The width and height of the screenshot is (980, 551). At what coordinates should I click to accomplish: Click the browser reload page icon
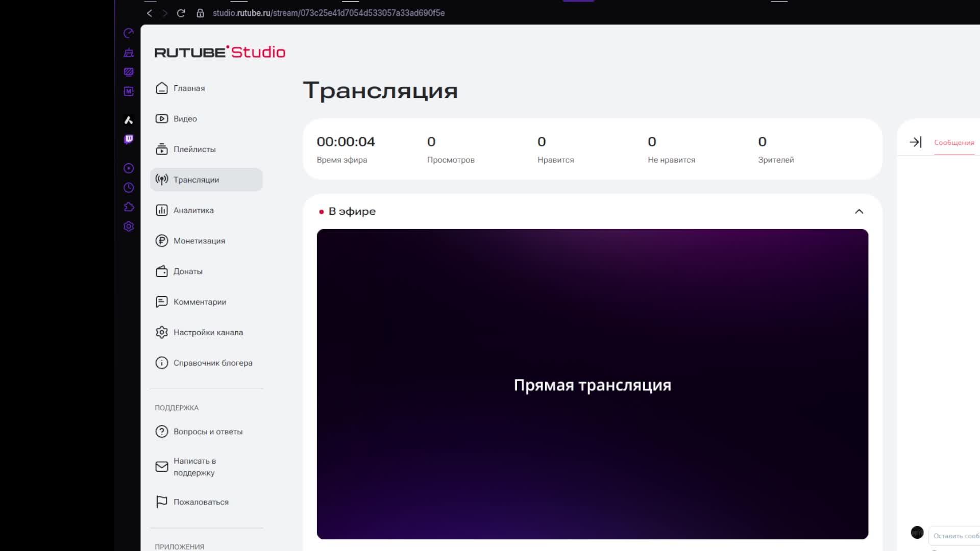click(181, 13)
